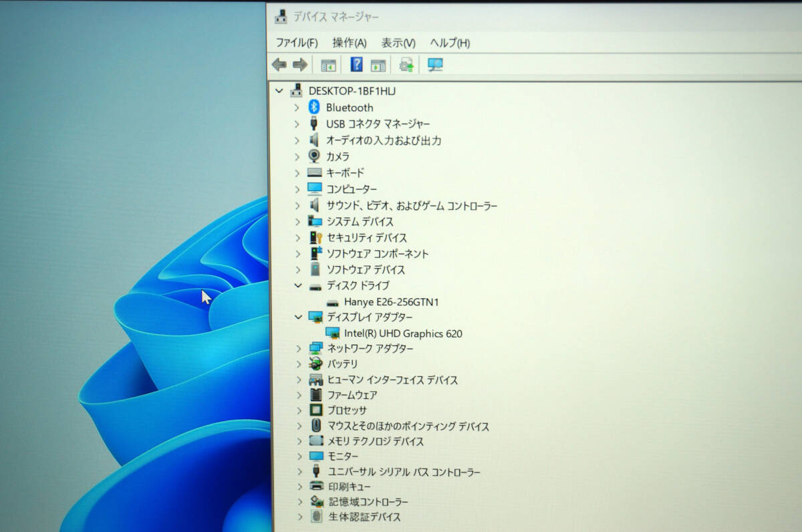
Task: Expand the モニター node
Action: (299, 456)
